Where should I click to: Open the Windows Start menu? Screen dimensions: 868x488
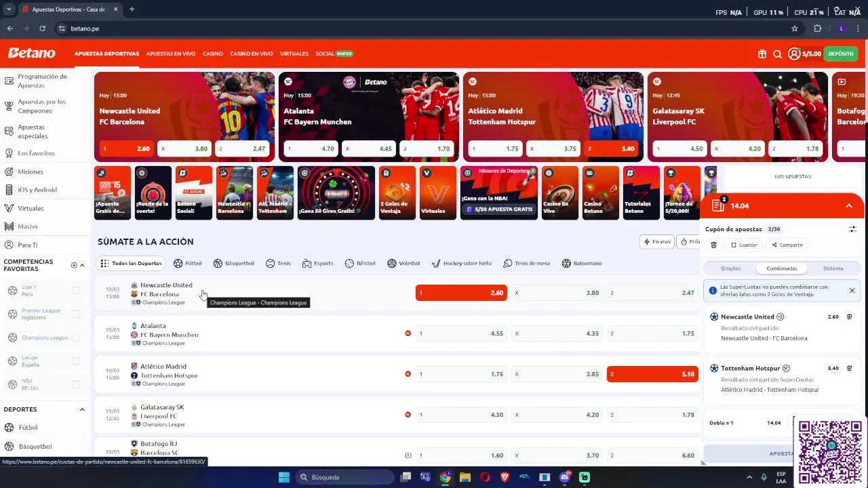pos(283,477)
